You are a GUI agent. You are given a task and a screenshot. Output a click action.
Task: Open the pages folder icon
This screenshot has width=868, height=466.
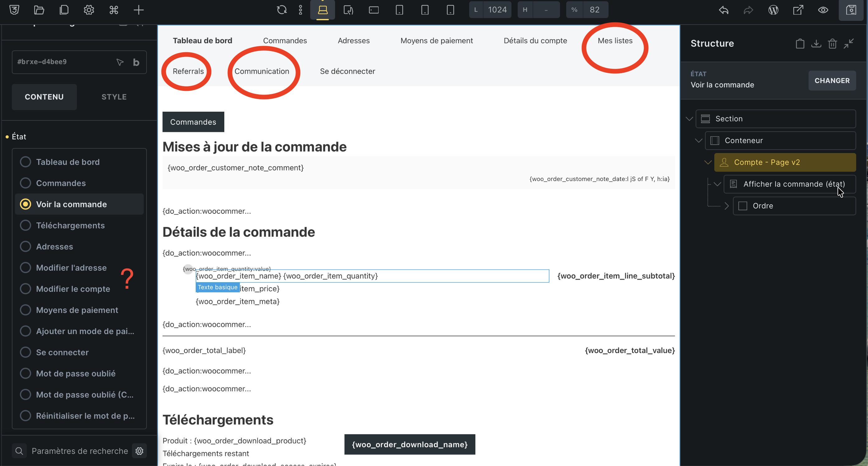[x=39, y=10]
